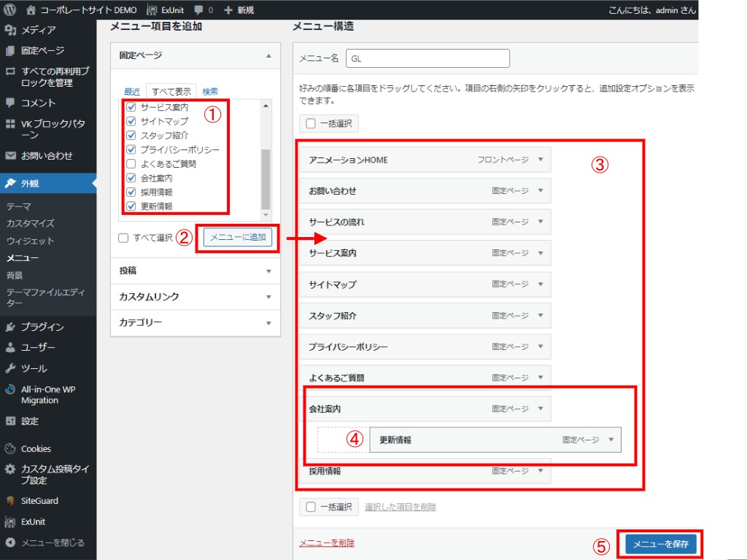Click the メニューを保存 button
The image size is (747, 560).
660,544
